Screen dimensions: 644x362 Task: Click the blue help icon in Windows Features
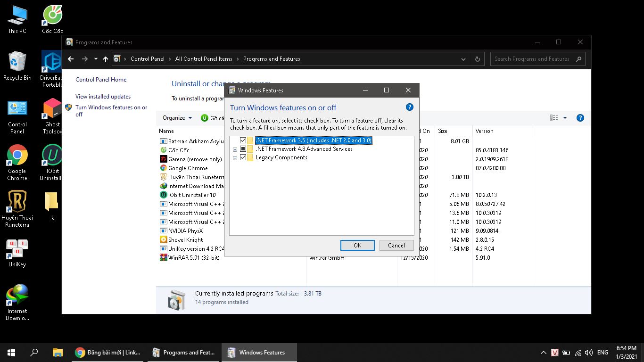[x=409, y=107]
